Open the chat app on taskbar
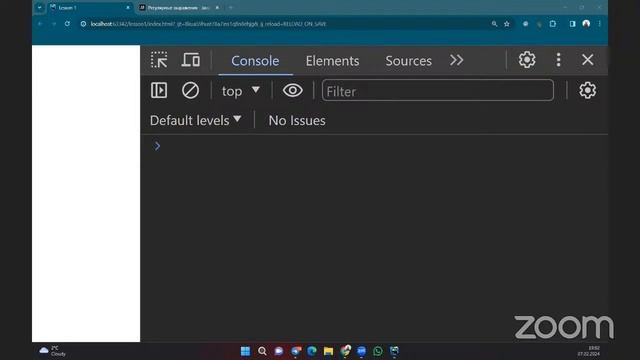The width and height of the screenshot is (640, 360). click(279, 351)
